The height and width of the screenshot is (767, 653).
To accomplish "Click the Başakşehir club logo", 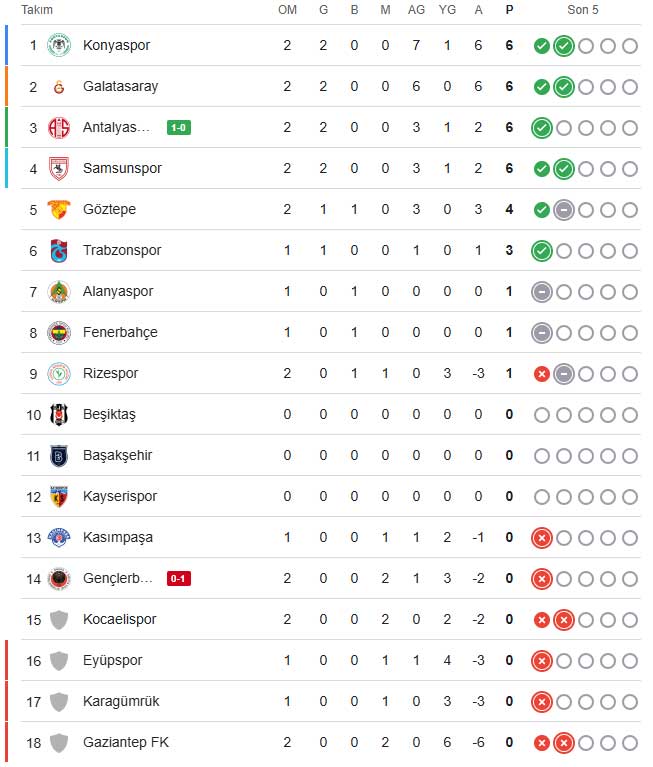I will 60,455.
